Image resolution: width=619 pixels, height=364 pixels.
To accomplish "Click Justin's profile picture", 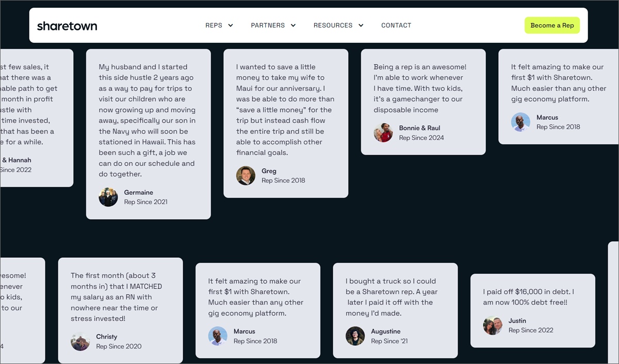I will tap(493, 325).
